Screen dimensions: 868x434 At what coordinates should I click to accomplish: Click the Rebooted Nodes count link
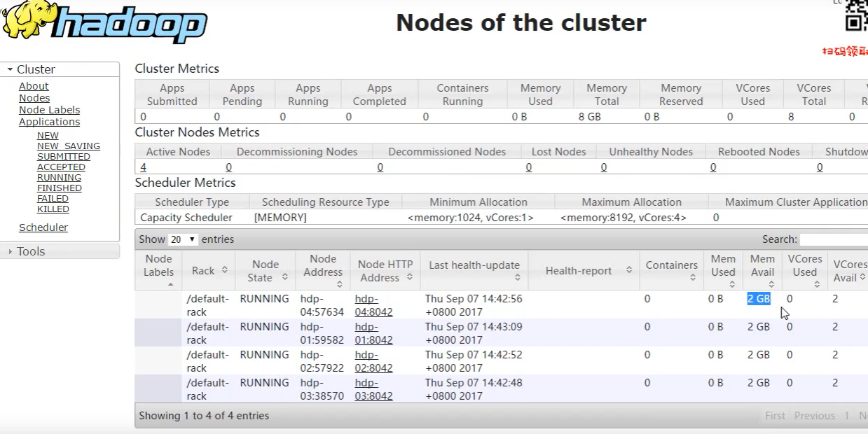713,167
